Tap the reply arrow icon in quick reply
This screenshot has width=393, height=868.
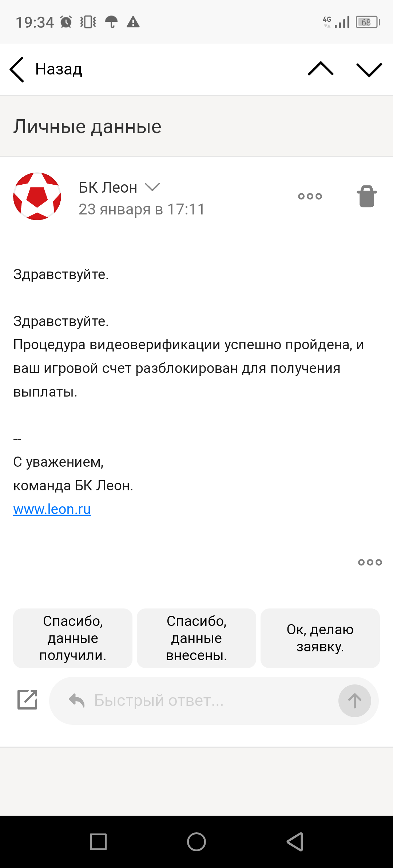(x=77, y=700)
